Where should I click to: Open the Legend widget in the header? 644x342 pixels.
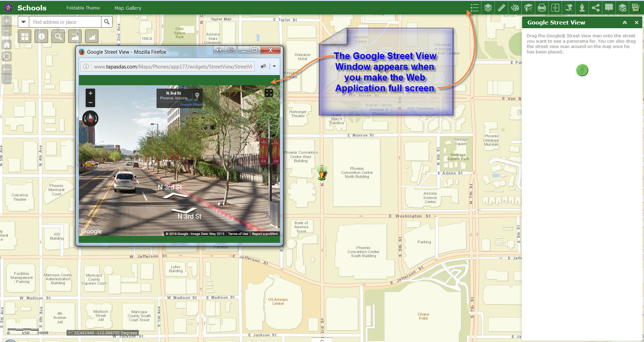click(x=475, y=8)
